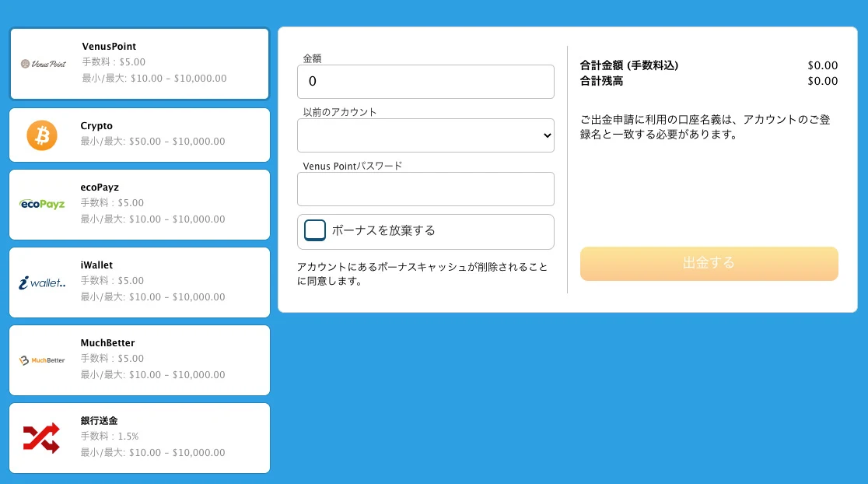Select VenusPoint withdrawal method title
Viewport: 868px width, 484px height.
109,47
